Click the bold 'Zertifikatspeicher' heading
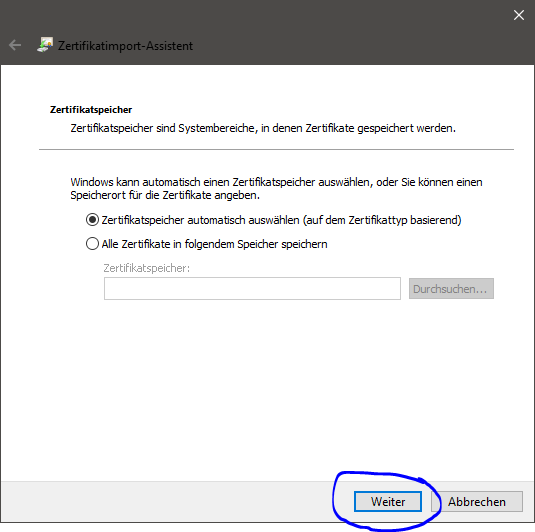The width and height of the screenshot is (535, 532). click(x=91, y=110)
